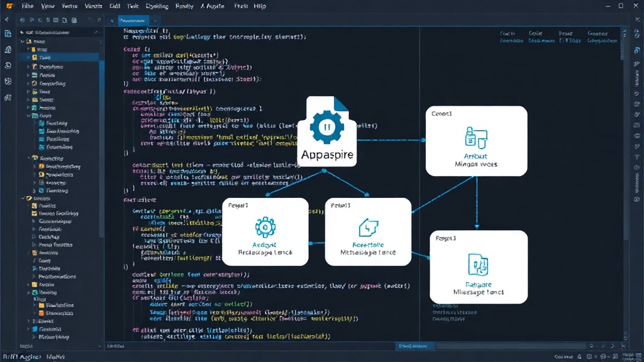Click the RNfI Agjre status bar item
Viewport: 644px width, 362px height.
21,357
